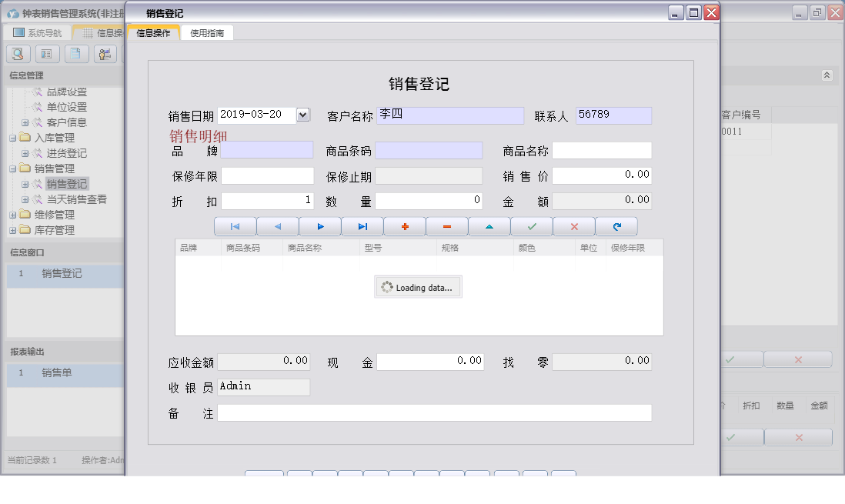Switch to the 使用指南 tab

206,33
